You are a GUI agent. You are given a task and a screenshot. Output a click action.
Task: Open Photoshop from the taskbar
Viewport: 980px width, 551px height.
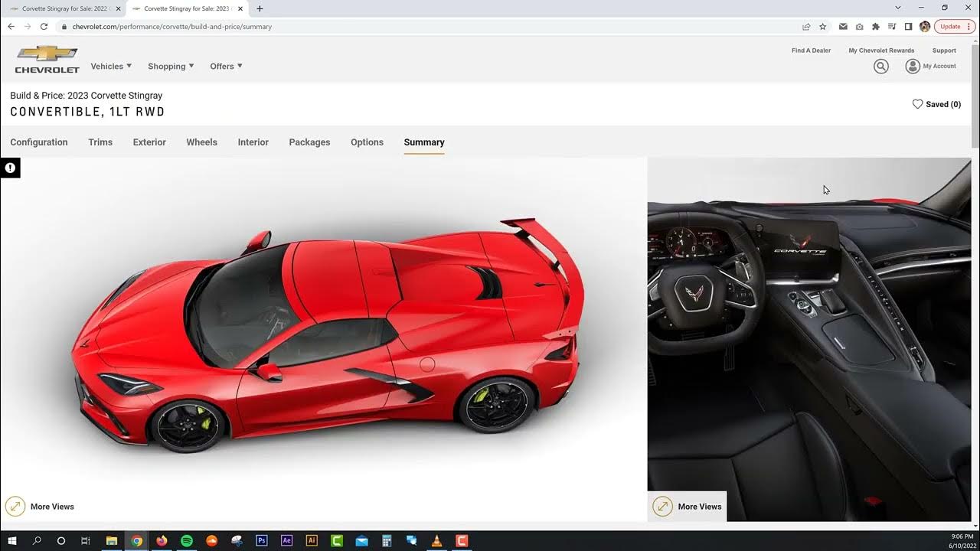coord(262,540)
